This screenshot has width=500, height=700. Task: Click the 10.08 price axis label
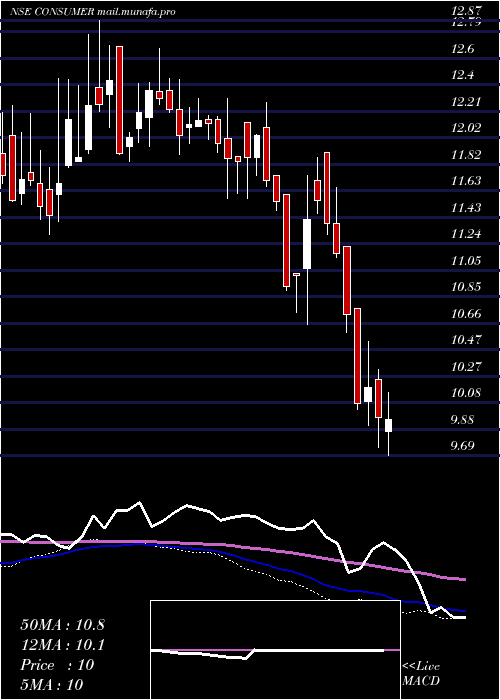pyautogui.click(x=467, y=393)
